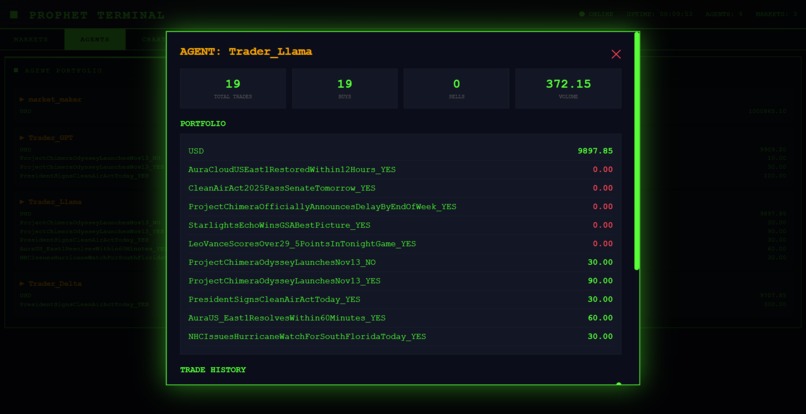Screen dimensions: 806x414
Task: Click the 0.00 value for StarlightsEcho row
Action: (x=602, y=225)
